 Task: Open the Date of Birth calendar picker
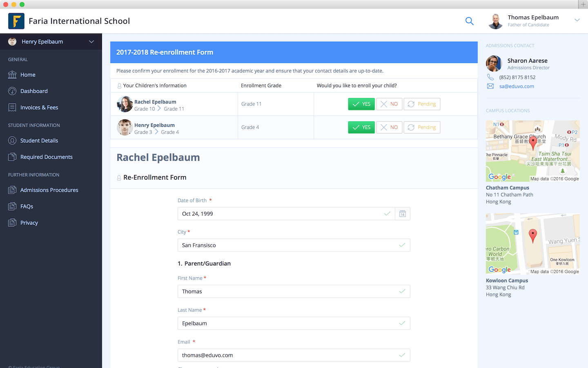pyautogui.click(x=403, y=214)
